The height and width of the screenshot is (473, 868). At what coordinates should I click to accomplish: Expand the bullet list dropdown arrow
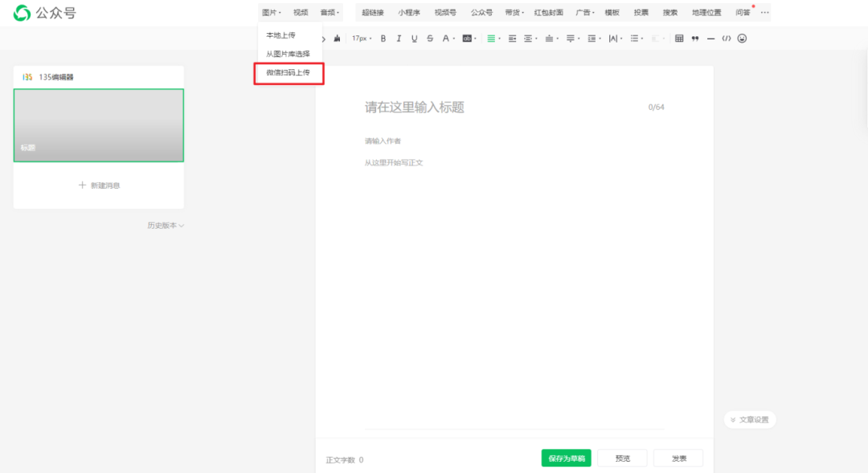tap(642, 39)
